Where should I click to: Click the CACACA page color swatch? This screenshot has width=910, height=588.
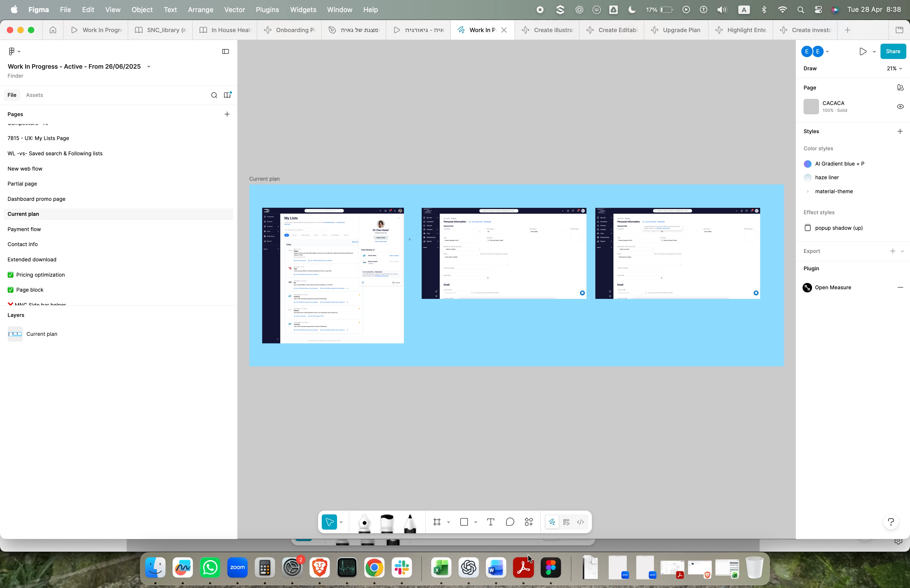tap(811, 107)
